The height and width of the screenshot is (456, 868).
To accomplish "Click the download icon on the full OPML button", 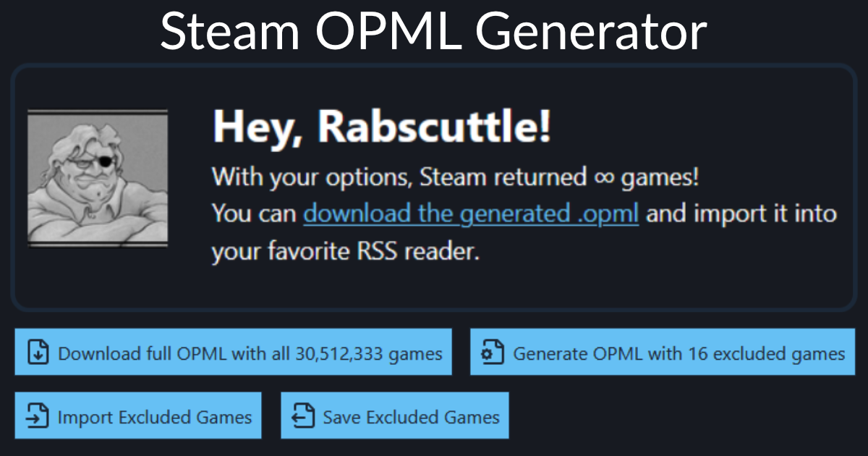I will click(x=37, y=352).
